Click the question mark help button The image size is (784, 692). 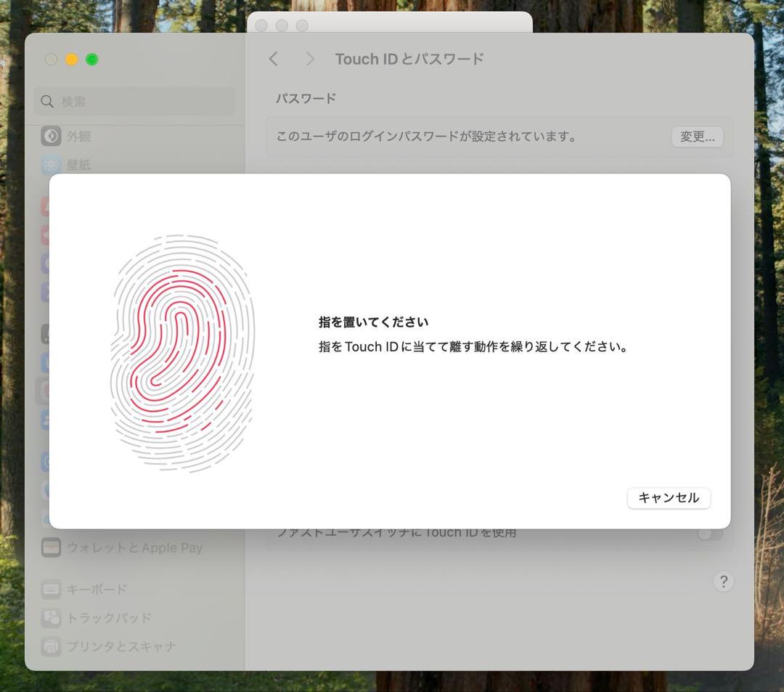(x=723, y=582)
